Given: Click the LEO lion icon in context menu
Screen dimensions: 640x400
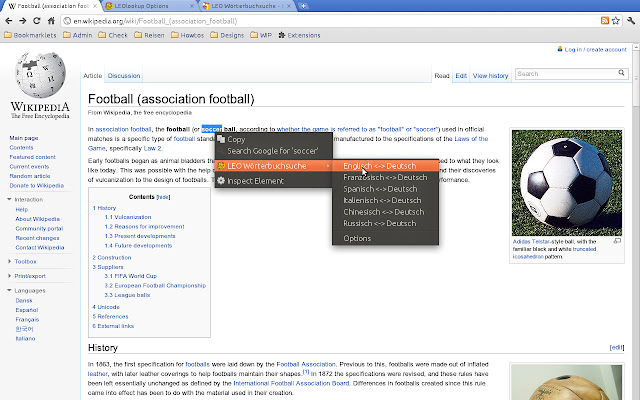Looking at the screenshot, I should tap(221, 166).
